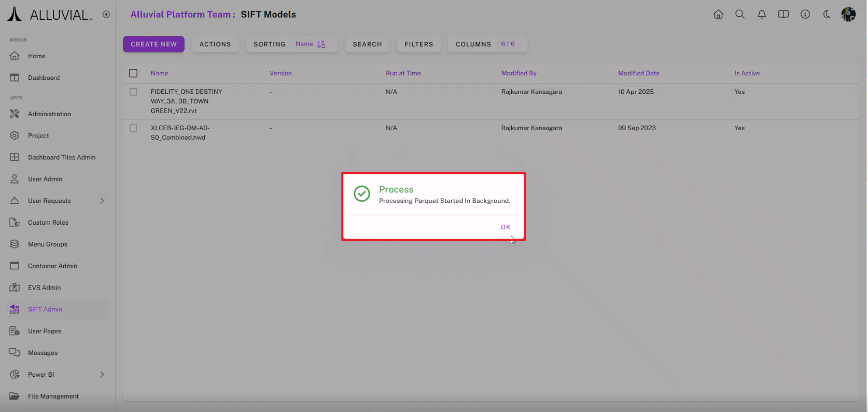868x412 pixels.
Task: Sort by Modified Date column header
Action: tap(638, 73)
